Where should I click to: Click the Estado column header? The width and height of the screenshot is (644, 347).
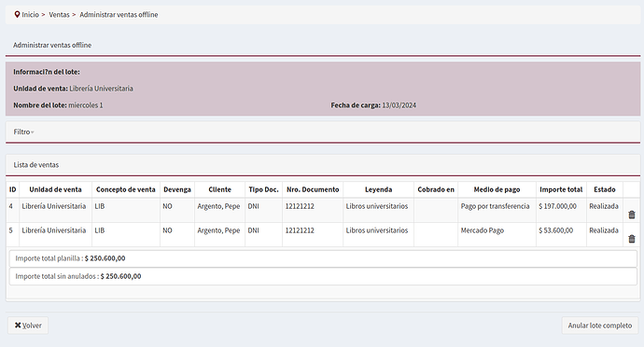tap(605, 189)
